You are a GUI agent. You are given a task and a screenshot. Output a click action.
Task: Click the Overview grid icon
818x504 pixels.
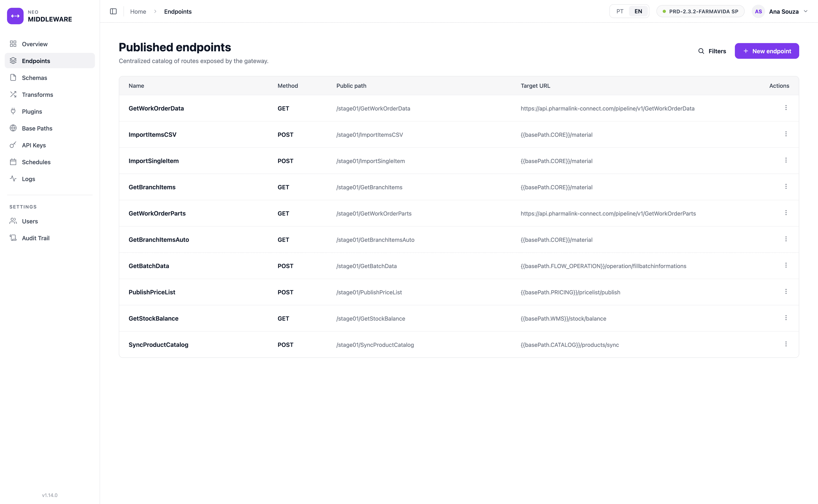[13, 44]
